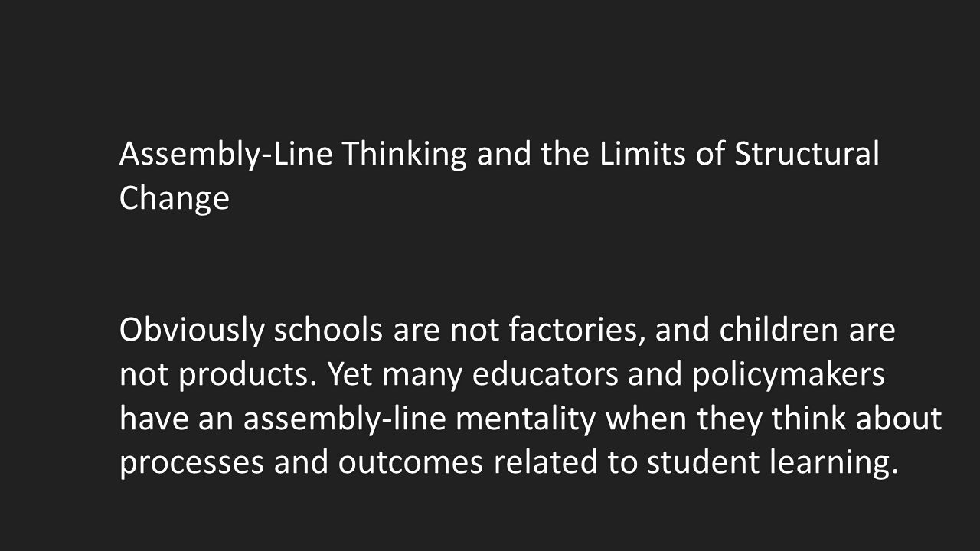The height and width of the screenshot is (551, 980).
Task: Click the word "Change" in the title
Action: point(175,199)
